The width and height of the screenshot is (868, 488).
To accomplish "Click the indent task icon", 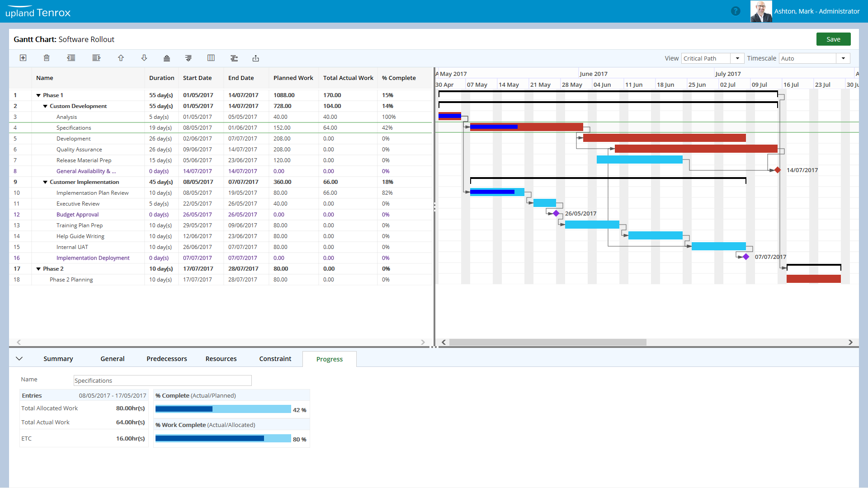I will (x=96, y=58).
